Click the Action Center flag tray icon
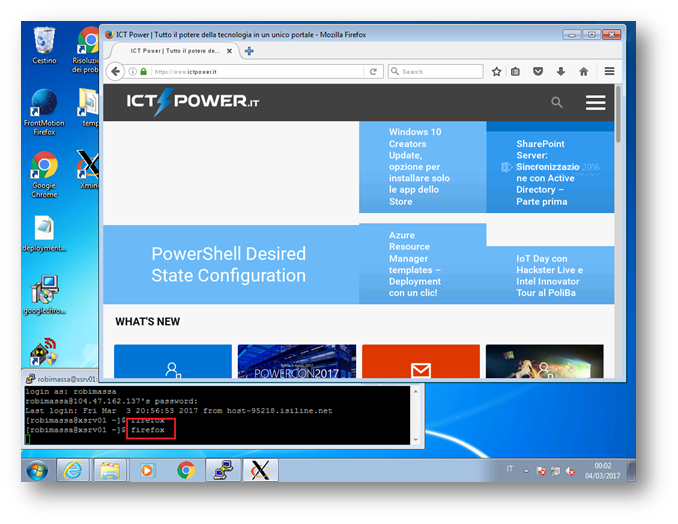 (541, 471)
